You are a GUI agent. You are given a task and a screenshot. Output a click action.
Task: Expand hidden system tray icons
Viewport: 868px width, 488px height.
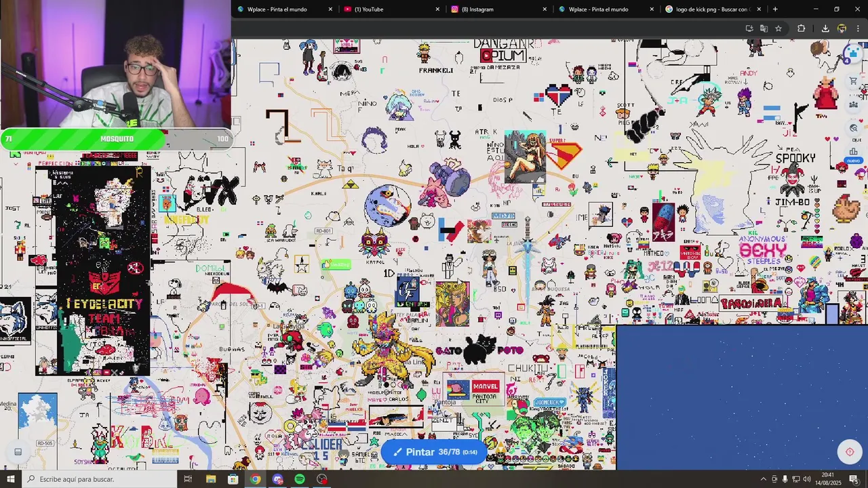pyautogui.click(x=763, y=479)
